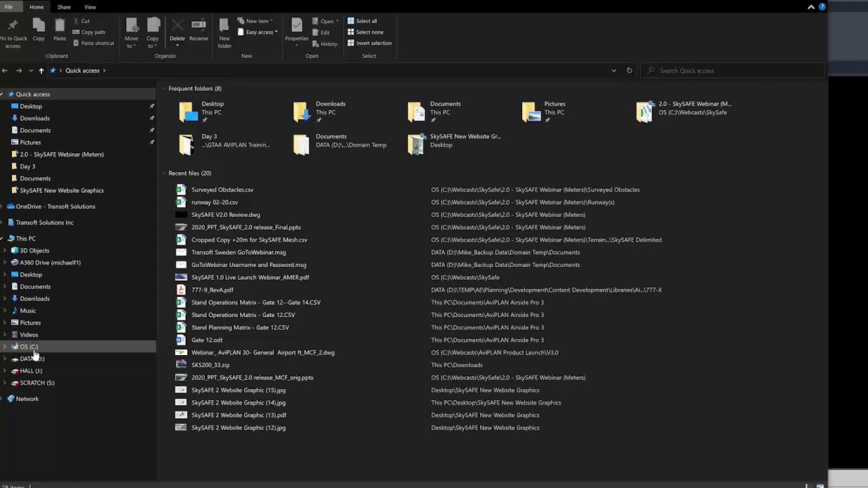Open SkySAFE New Website Gr... folder tile
Image resolution: width=868 pixels, height=488 pixels.
click(454, 144)
